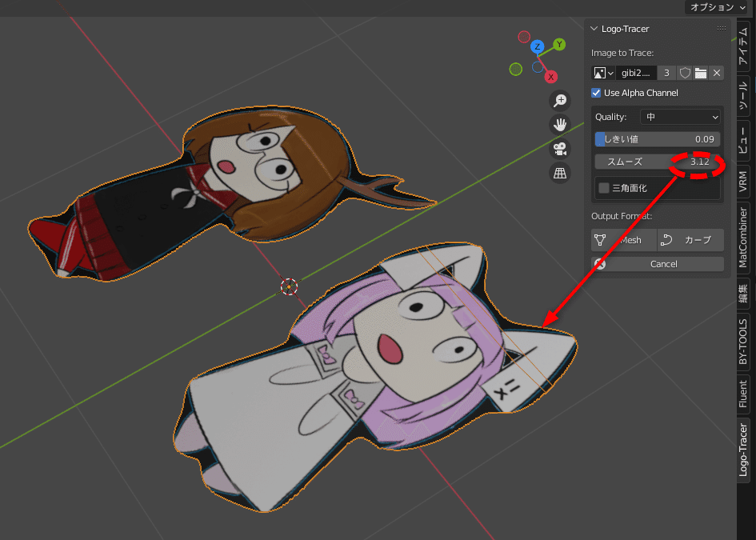
Task: Click the 3D cursor at origin
Action: coord(289,286)
